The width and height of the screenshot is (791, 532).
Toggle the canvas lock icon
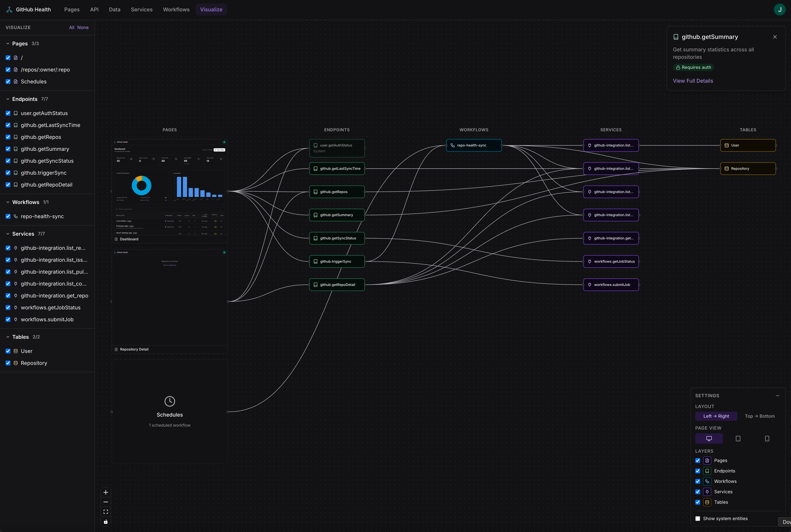point(106,522)
